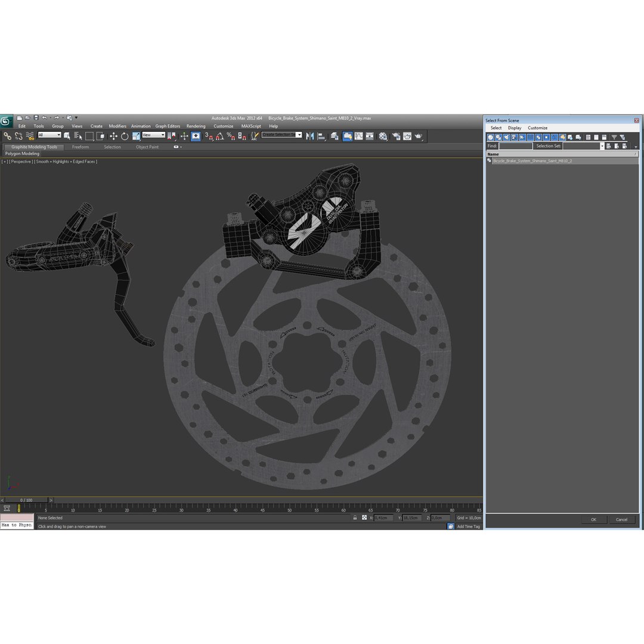Toggle Percent Snap

[x=231, y=136]
